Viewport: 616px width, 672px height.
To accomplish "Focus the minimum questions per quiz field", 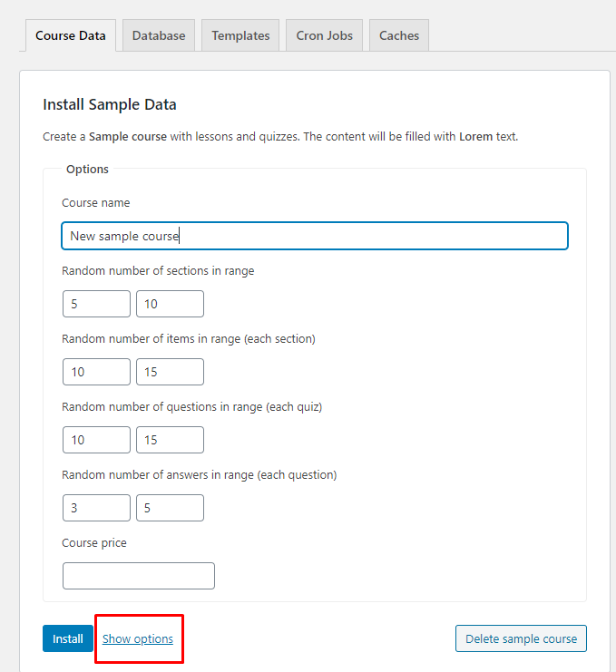I will click(96, 440).
